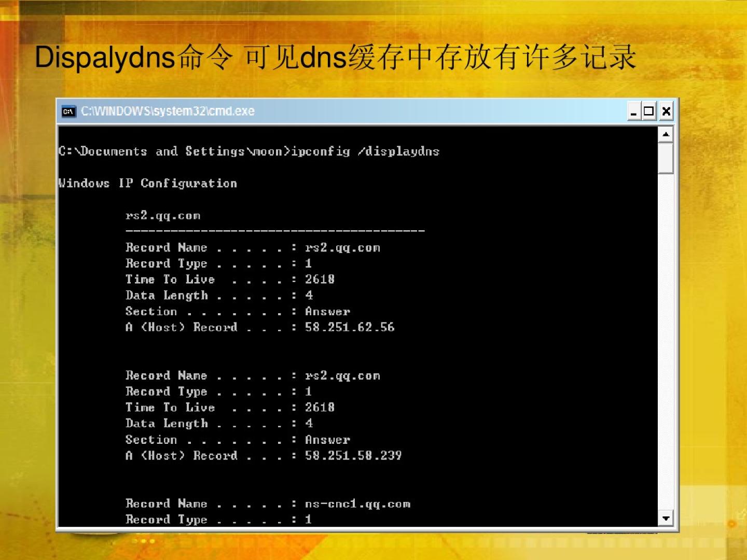Screen dimensions: 747x560
Task: Click the IP address 58.251.58.239
Action: click(353, 456)
